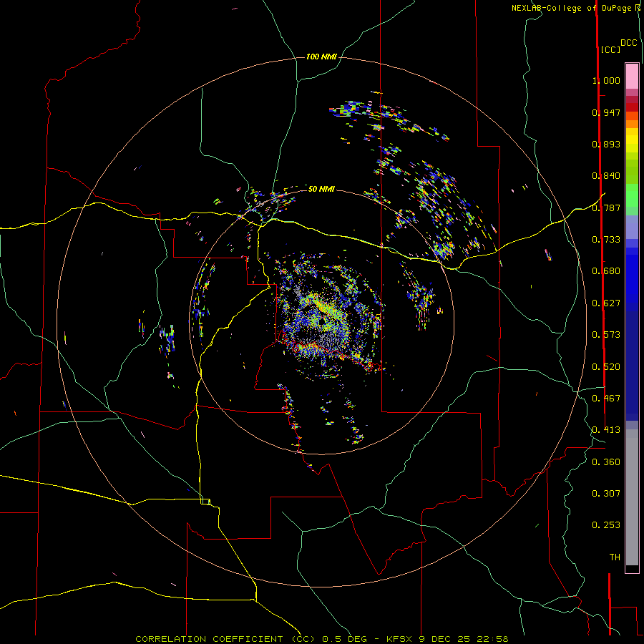Screen dimensions: 644x644
Task: Click the 0.680 scale value
Action: (606, 271)
